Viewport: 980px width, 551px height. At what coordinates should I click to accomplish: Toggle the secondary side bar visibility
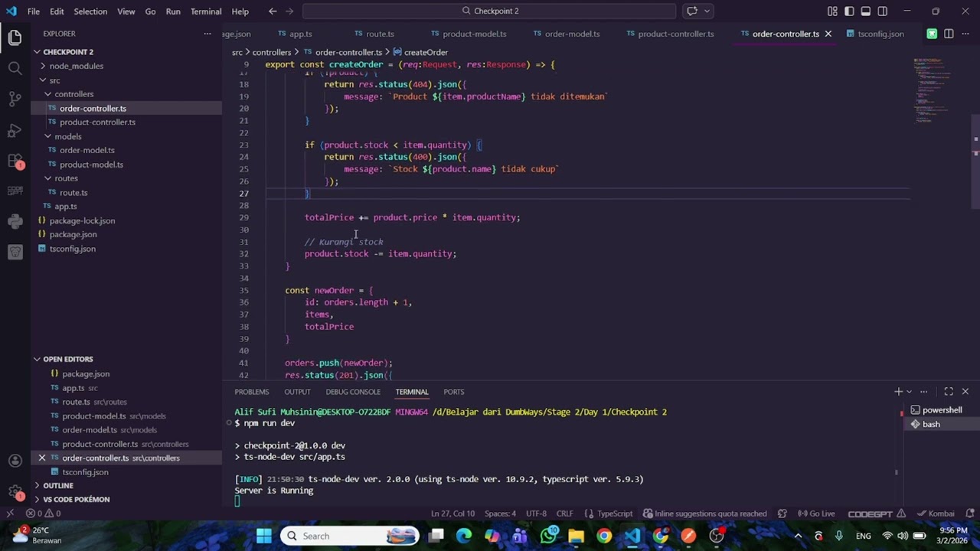tap(883, 11)
